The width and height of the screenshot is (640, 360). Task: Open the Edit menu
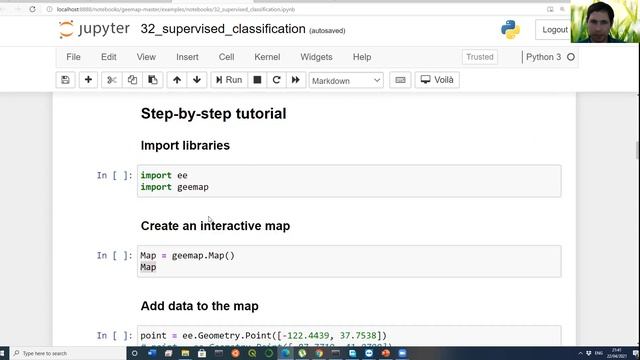click(x=109, y=57)
